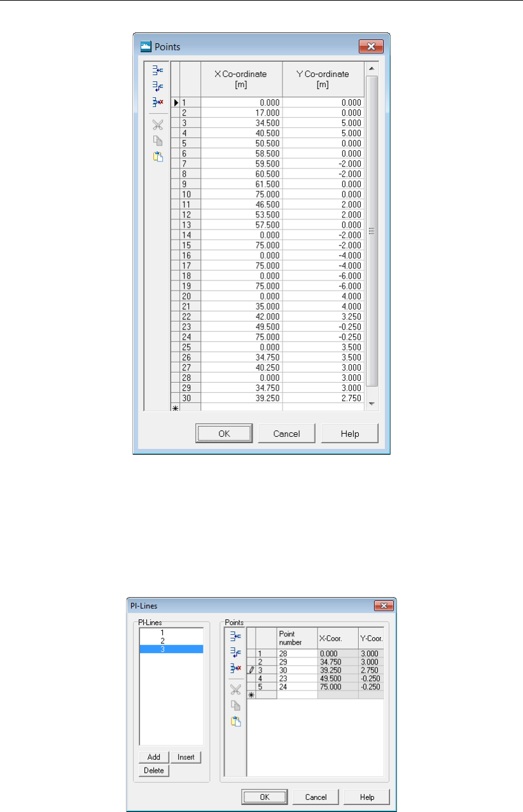Viewport: 523px width, 812px height.
Task: Select row 1 header in Points table
Action: click(x=190, y=102)
